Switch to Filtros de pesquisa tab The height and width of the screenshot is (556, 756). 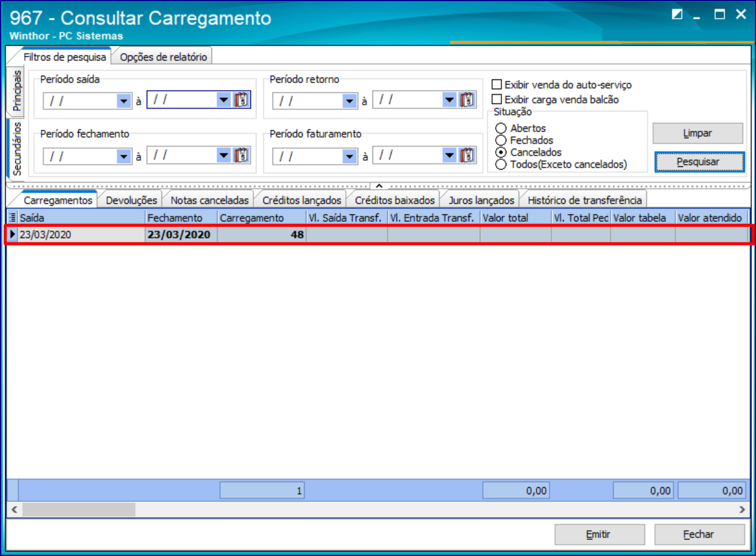pyautogui.click(x=65, y=57)
